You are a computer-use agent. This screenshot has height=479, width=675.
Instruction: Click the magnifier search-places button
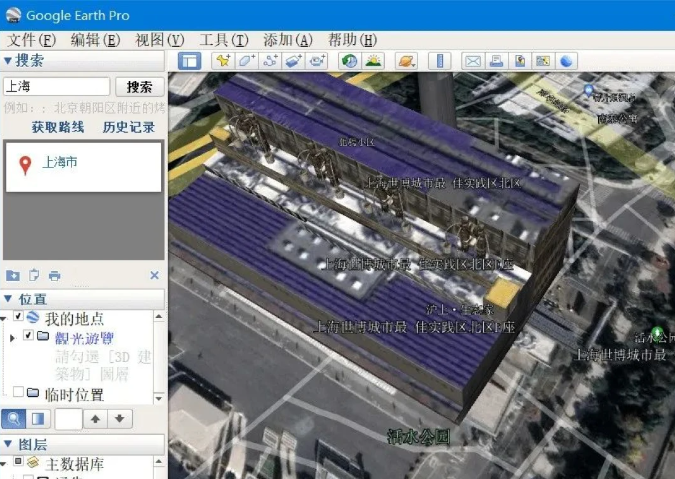click(x=13, y=418)
